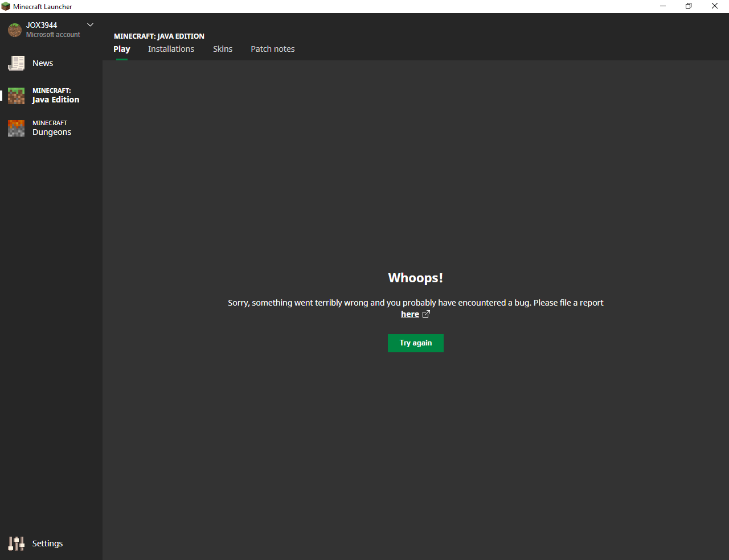This screenshot has width=729, height=560.
Task: Expand the account dropdown chevron
Action: tap(90, 25)
